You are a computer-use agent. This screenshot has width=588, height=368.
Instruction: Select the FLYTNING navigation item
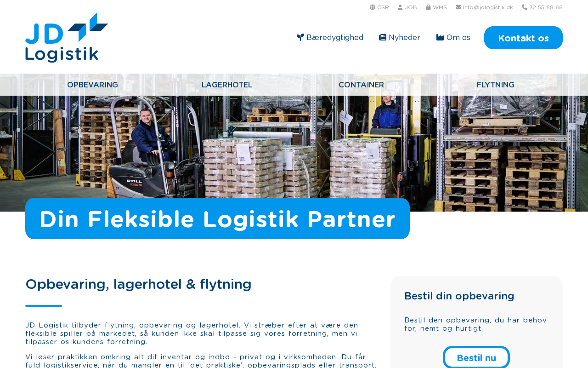(x=496, y=85)
